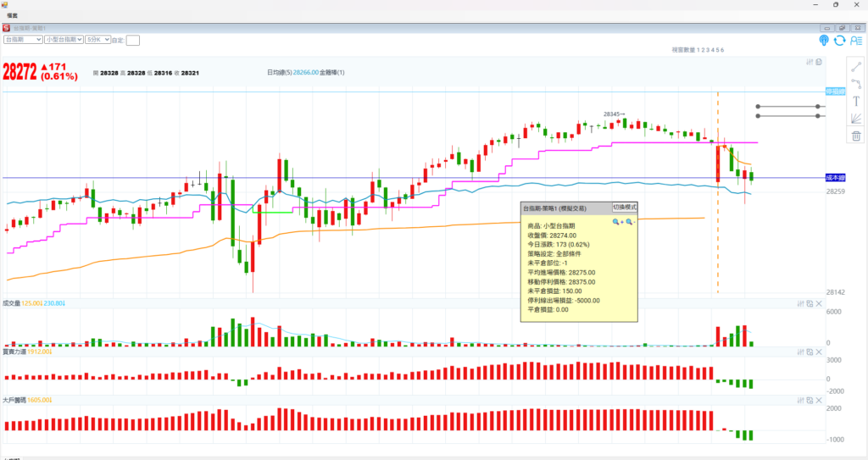868x460 pixels.
Task: Click the blue refresh arrows icon
Action: [x=840, y=40]
